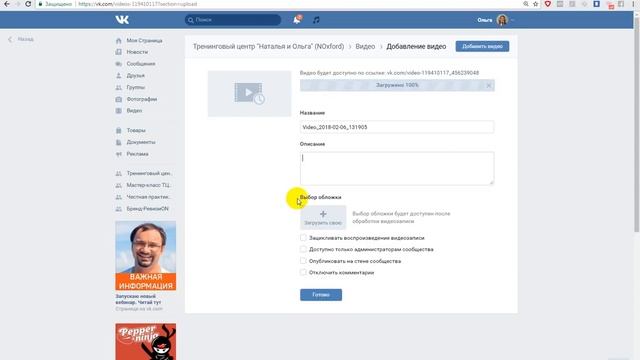Click the blue browser extension icon
Image resolution: width=640 pixels, height=360 pixels.
click(596, 4)
